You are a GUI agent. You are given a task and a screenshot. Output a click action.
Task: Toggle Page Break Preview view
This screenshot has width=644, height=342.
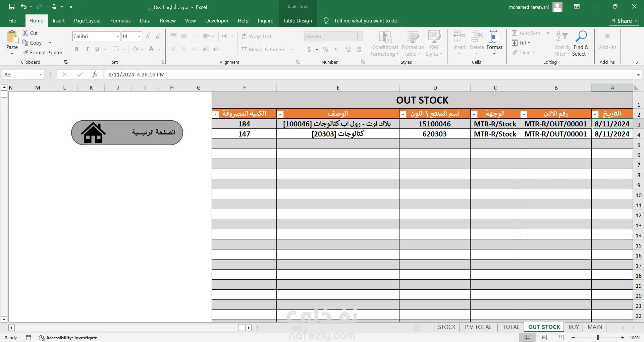point(560,338)
